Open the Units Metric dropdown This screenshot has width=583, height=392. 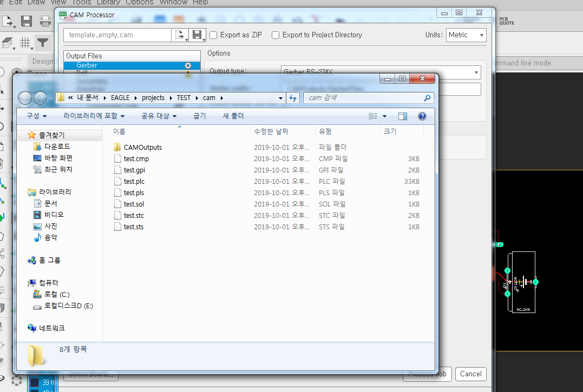point(466,35)
